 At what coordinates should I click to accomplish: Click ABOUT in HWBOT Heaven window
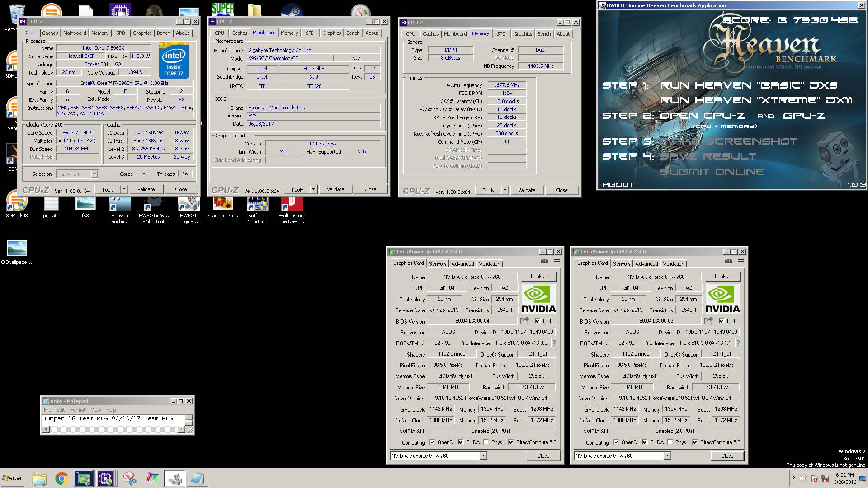(618, 185)
